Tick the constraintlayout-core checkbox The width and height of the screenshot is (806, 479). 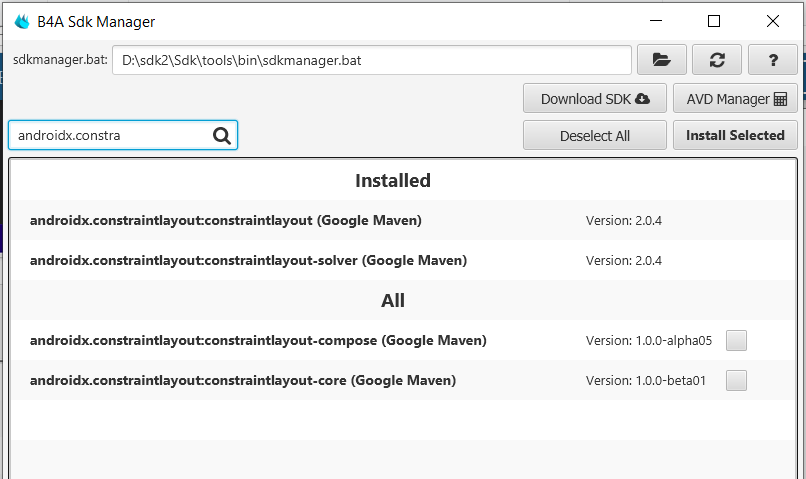tap(736, 380)
